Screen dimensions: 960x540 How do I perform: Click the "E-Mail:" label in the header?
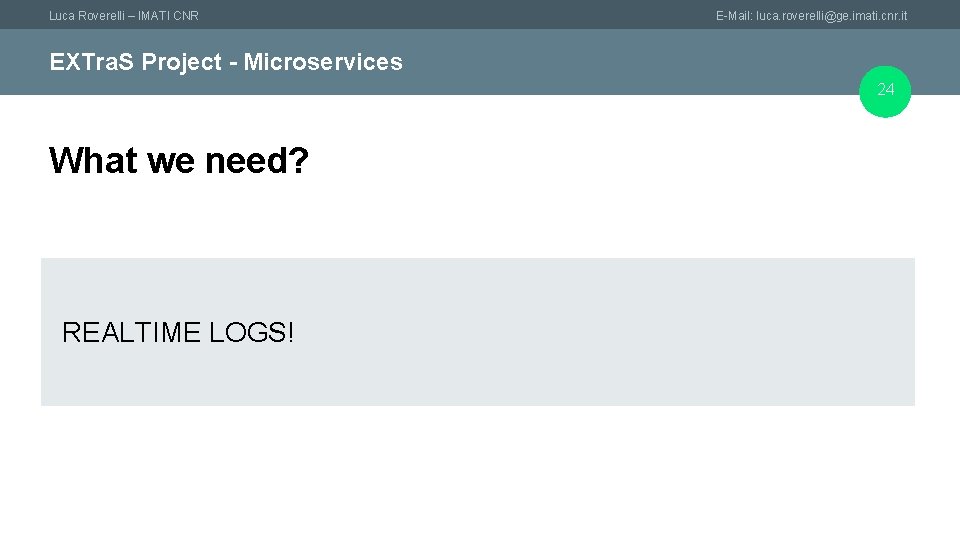(x=734, y=16)
